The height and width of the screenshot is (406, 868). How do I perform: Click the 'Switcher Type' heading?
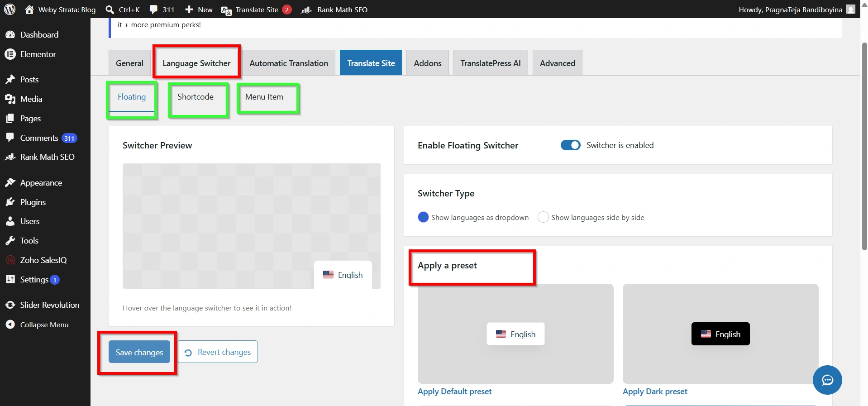point(446,193)
